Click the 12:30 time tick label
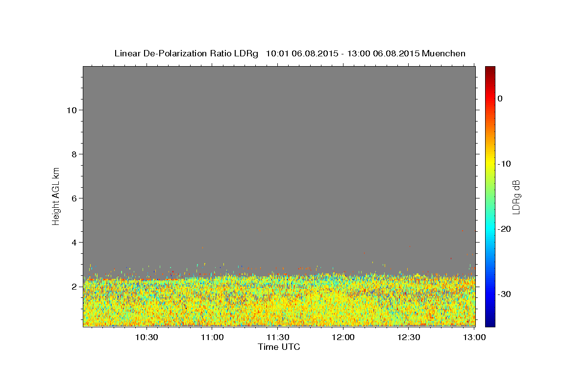Image resolution: width=588 pixels, height=392 pixels. [409, 337]
